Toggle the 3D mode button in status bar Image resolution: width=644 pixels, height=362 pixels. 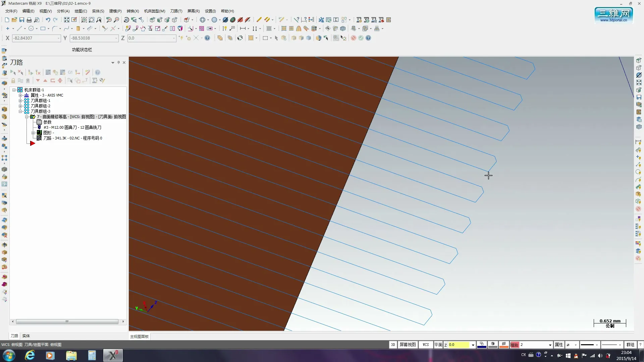393,345
